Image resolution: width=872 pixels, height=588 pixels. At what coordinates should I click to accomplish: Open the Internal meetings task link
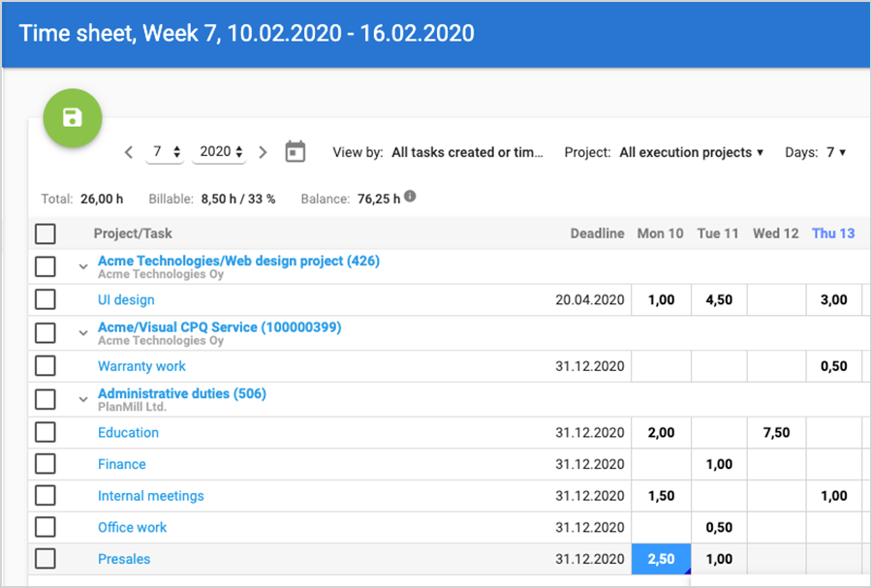pyautogui.click(x=151, y=496)
